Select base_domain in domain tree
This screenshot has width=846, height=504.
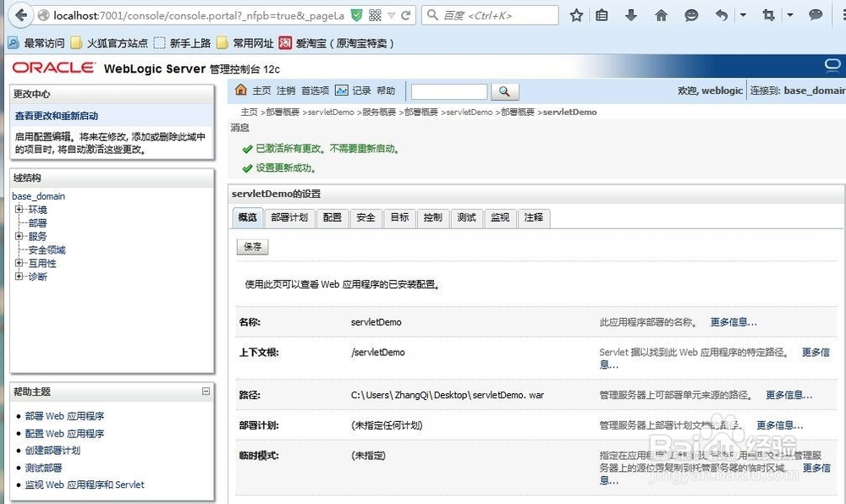pyautogui.click(x=38, y=196)
